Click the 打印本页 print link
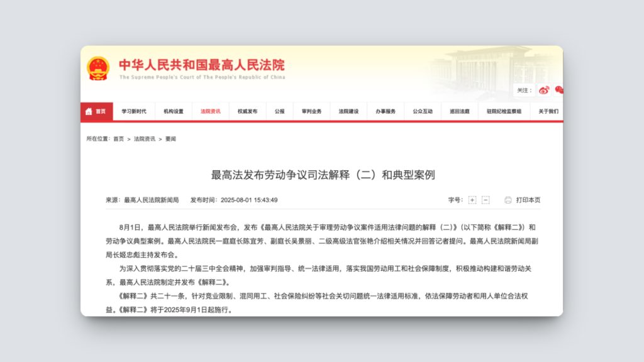 pyautogui.click(x=528, y=200)
